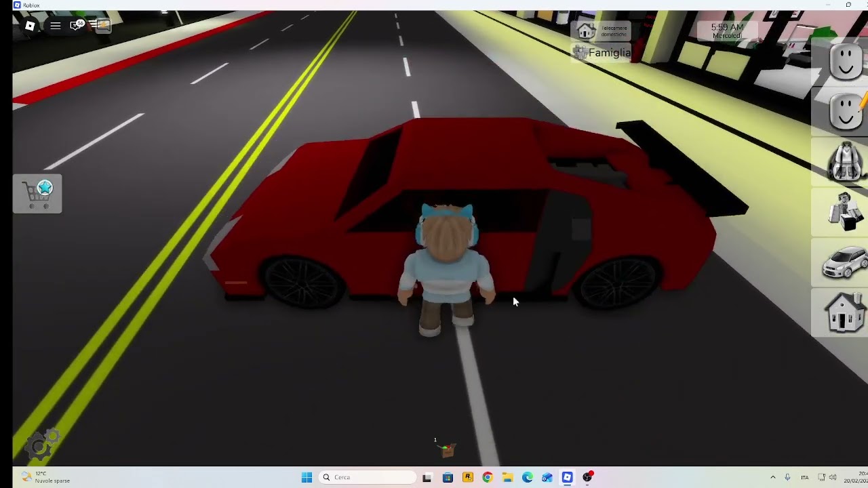This screenshot has width=868, height=488.
Task: Launch Rockstar Games Launcher from taskbar
Action: pos(467,477)
